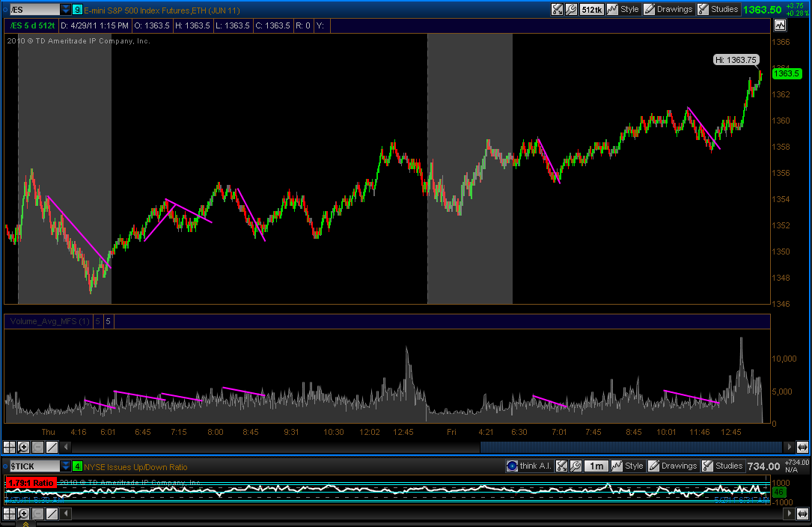
Task: Zoom in on the $TICK chart
Action: tap(23, 514)
